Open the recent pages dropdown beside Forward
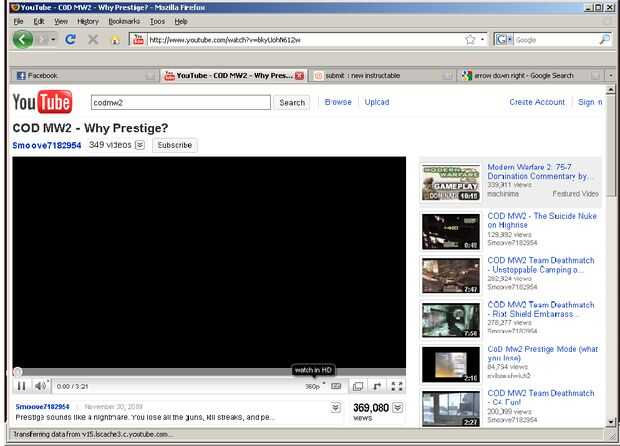Screen dimensions: 620x446 53,40
